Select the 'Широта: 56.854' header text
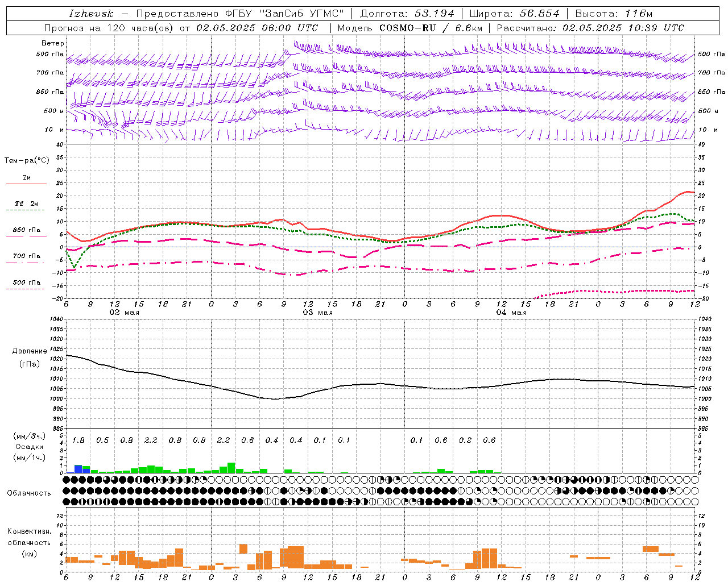The width and height of the screenshot is (728, 582). pos(514,13)
